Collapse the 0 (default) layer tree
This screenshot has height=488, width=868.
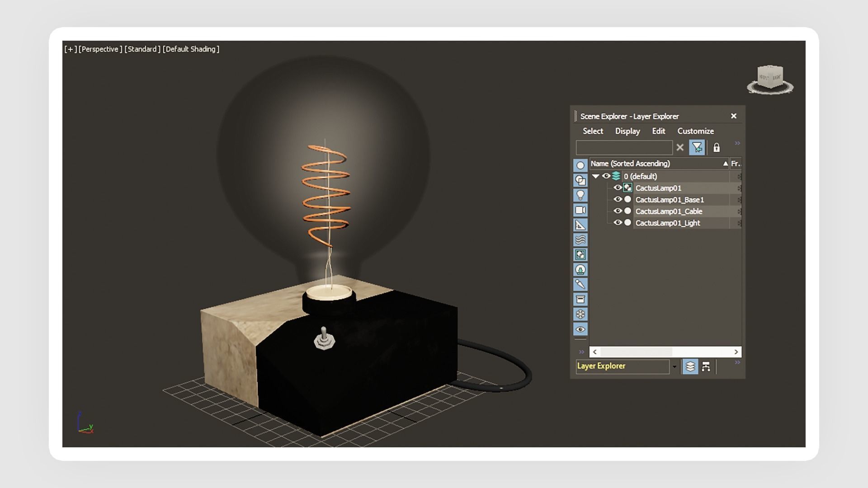click(595, 176)
